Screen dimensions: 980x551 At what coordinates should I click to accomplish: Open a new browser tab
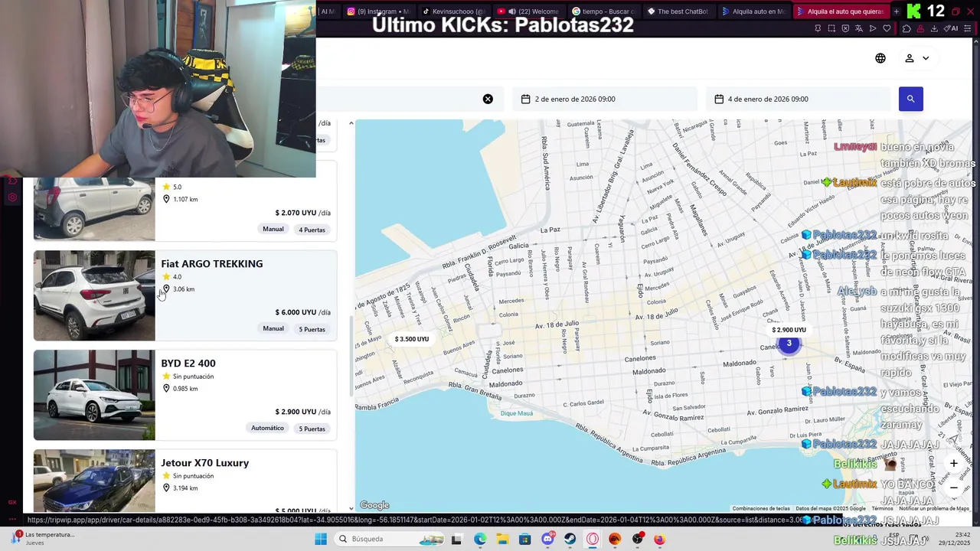896,11
